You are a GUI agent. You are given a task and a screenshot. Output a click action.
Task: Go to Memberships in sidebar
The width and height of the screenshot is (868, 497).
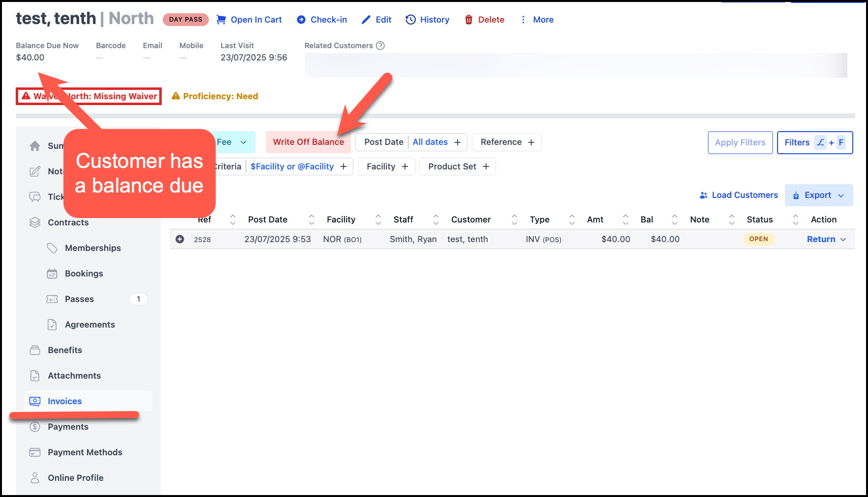(92, 248)
